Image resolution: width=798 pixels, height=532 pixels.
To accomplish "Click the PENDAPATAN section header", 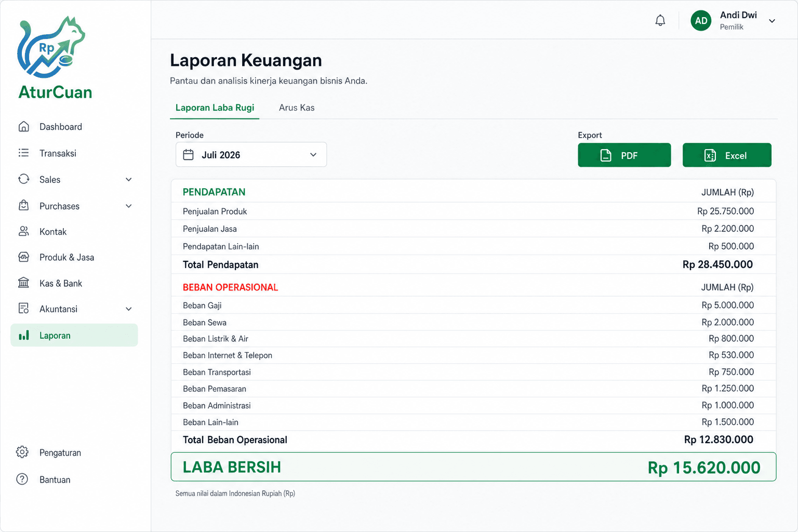I will tap(214, 192).
